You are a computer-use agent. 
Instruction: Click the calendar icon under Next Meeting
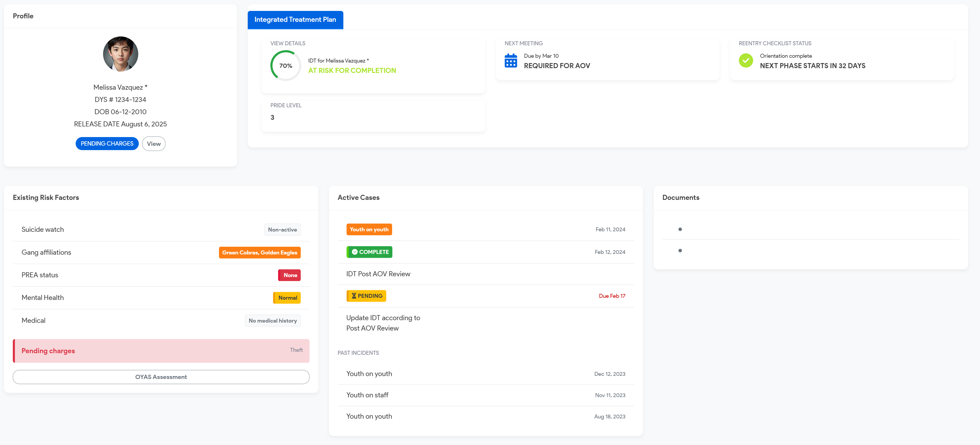coord(511,61)
